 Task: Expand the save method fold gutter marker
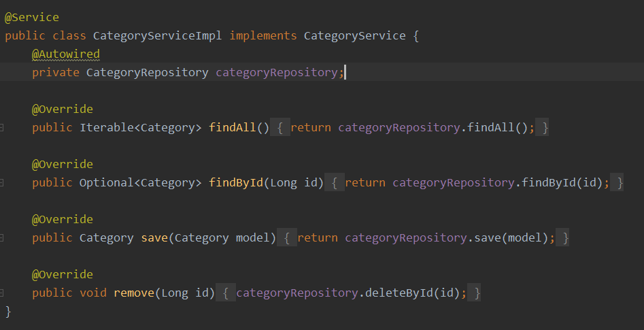pos(3,238)
